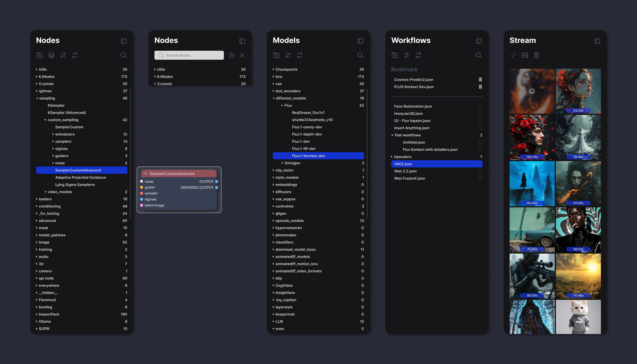The width and height of the screenshot is (637, 364).
Task: Select KSampler (Advanced) node item
Action: tap(67, 113)
